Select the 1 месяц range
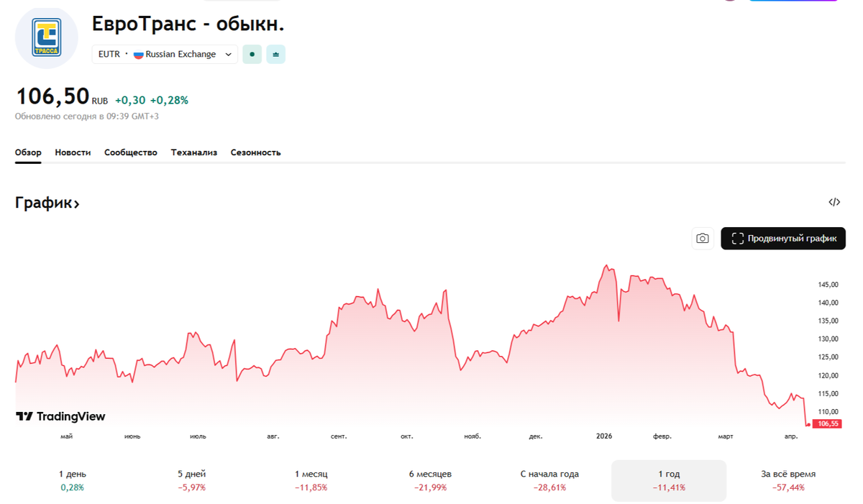The height and width of the screenshot is (504, 863). click(x=311, y=480)
